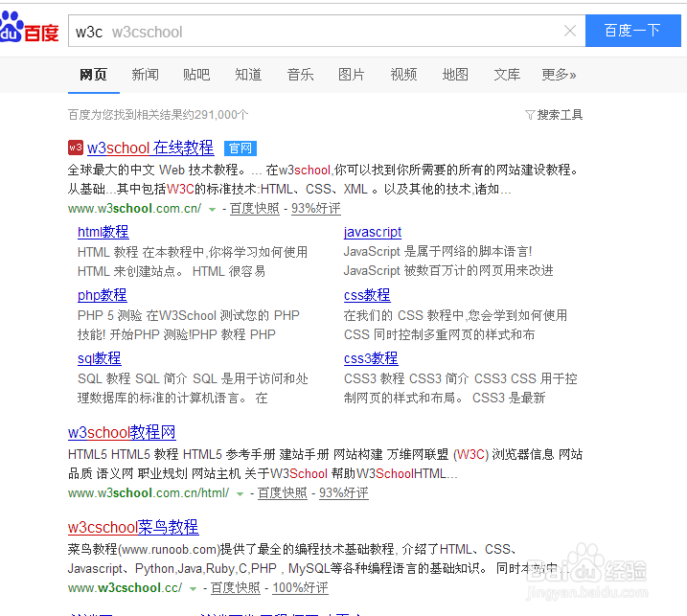Viewport: 687px width, 616px height.
Task: Open the css教程 sublink
Action: click(x=367, y=295)
